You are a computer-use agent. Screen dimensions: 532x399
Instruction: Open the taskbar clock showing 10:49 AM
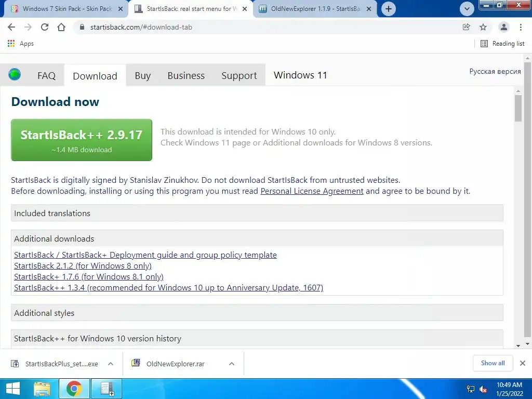pyautogui.click(x=509, y=389)
